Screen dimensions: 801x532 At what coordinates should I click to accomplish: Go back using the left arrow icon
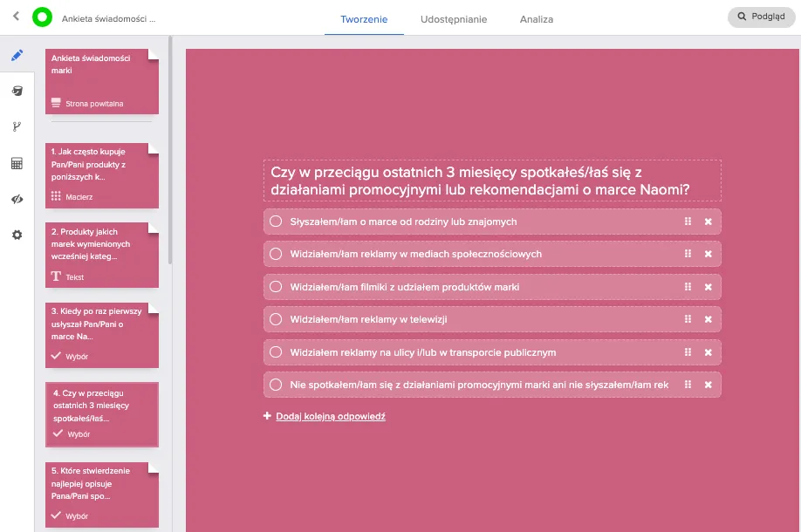(x=17, y=17)
